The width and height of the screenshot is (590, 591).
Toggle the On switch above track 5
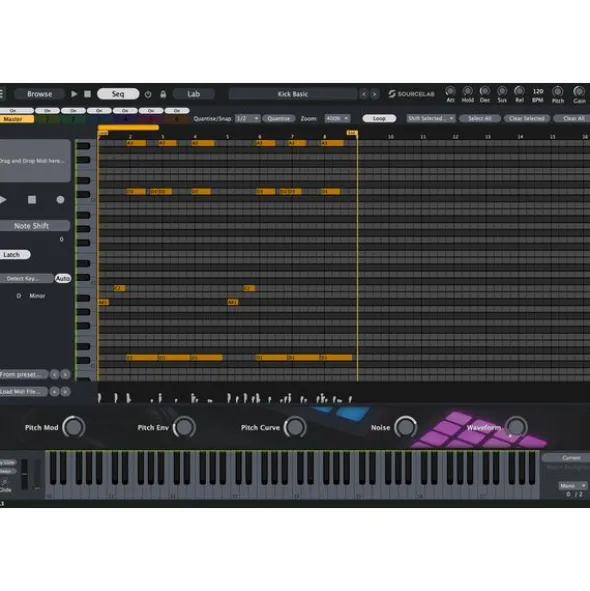coord(151,110)
